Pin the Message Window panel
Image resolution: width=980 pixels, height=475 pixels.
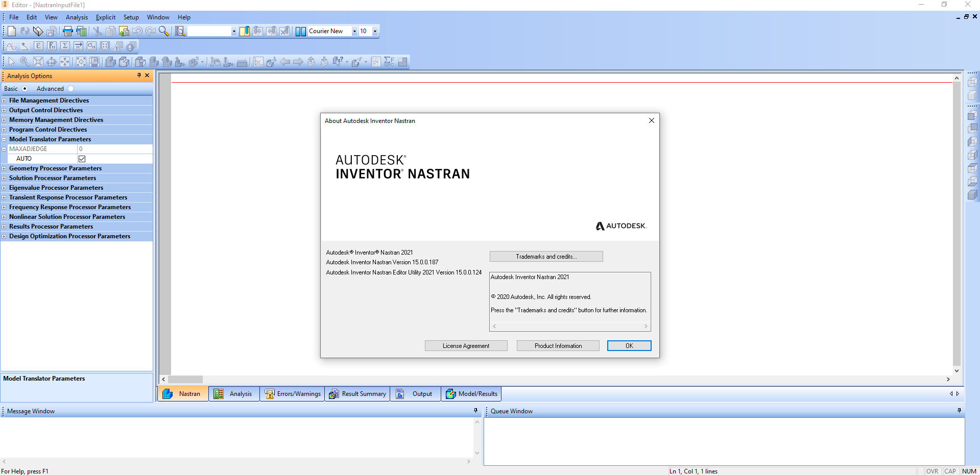(475, 410)
